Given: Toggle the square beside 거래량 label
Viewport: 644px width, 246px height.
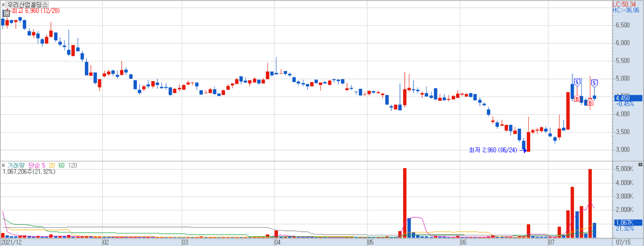Looking at the screenshot, I should coord(4,165).
